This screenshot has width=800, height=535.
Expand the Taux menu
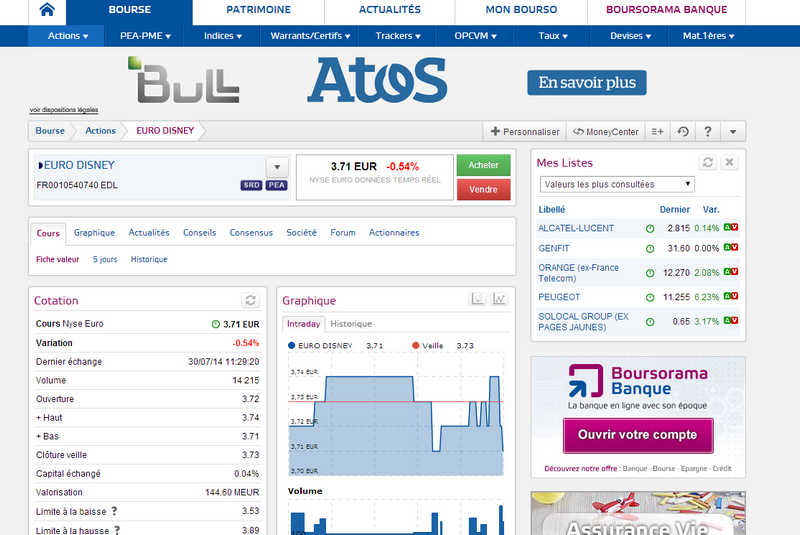pos(553,36)
